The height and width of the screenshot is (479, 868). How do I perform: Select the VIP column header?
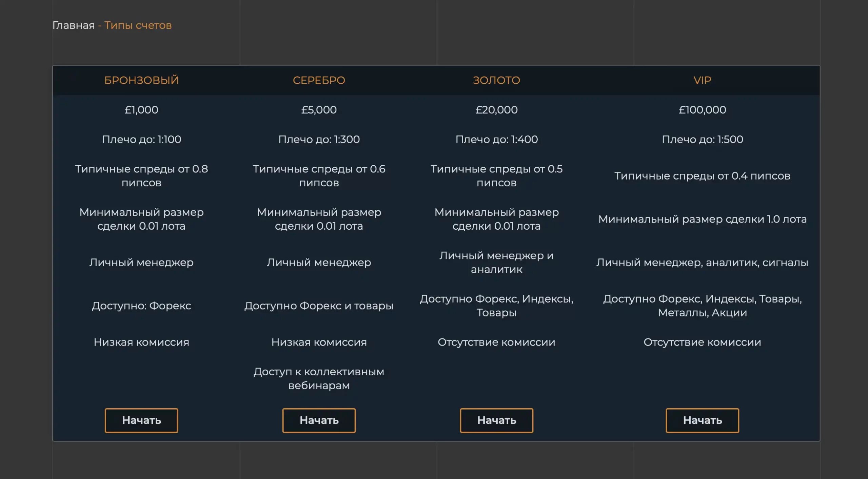(702, 80)
